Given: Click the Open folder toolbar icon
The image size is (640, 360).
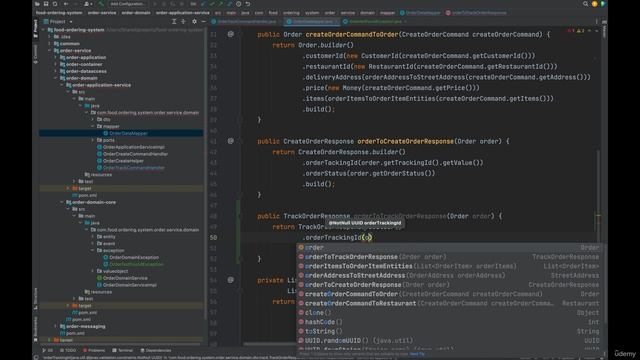Looking at the screenshot, I should (37, 4).
